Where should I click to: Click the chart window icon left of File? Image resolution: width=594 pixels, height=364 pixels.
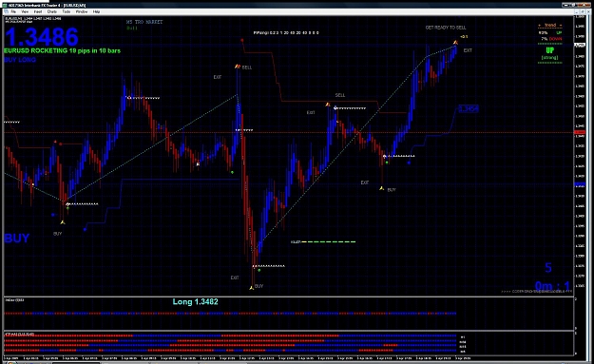[6, 11]
